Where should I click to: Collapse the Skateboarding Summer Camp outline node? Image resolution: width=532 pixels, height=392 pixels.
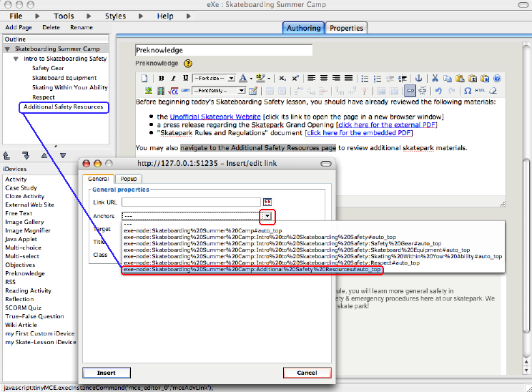(7, 49)
